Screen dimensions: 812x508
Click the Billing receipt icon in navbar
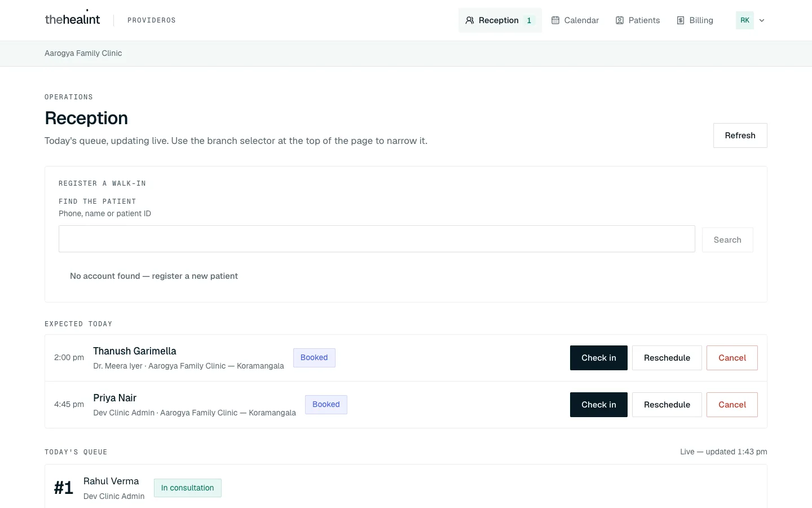point(681,20)
